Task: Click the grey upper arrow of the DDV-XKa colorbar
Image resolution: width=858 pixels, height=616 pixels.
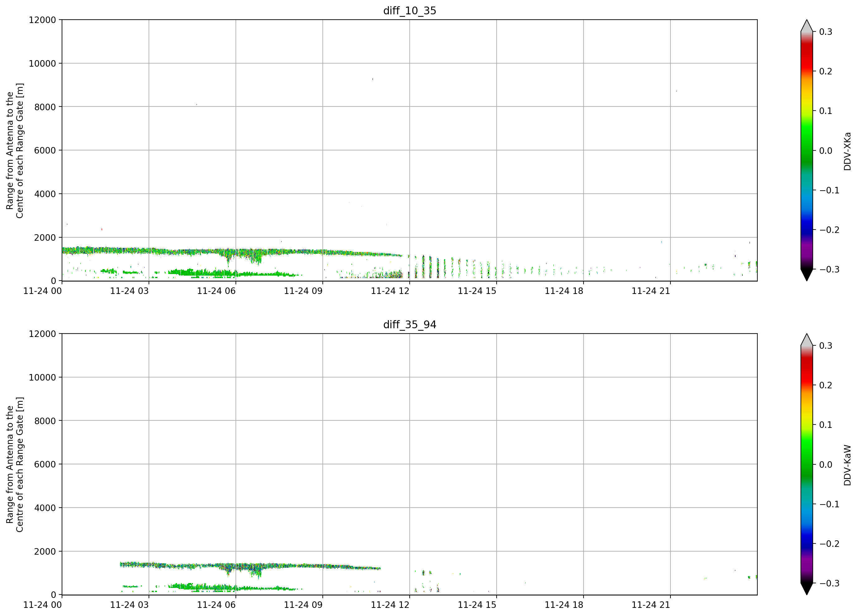Action: pyautogui.click(x=807, y=26)
